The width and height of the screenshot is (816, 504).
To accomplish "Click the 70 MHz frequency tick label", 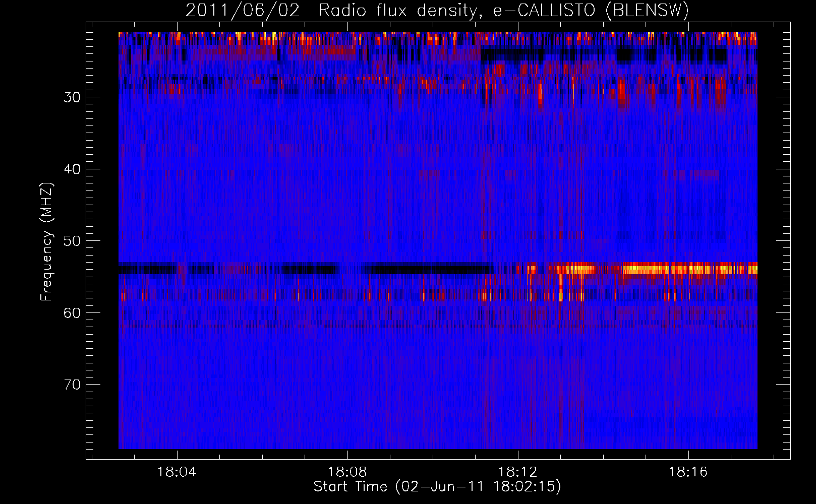I will pos(72,385).
